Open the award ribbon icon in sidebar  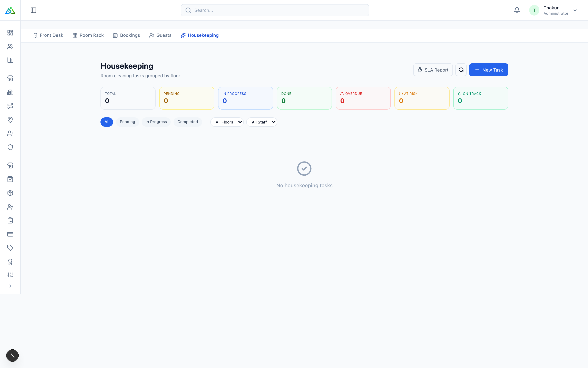pyautogui.click(x=10, y=262)
